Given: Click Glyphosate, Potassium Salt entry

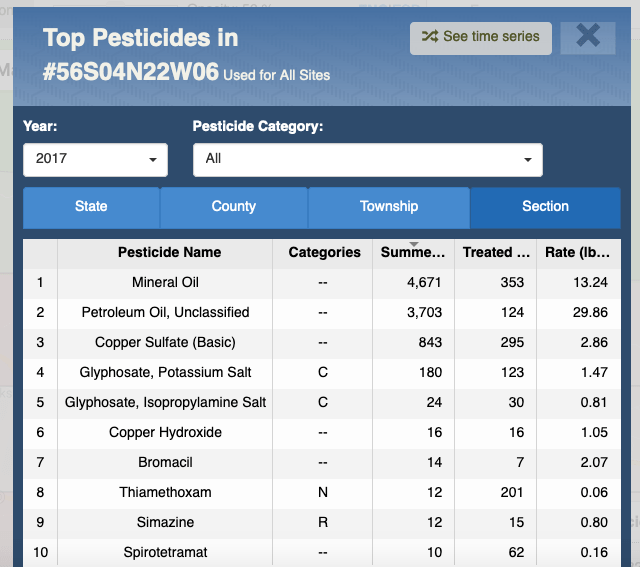Looking at the screenshot, I should 166,373.
